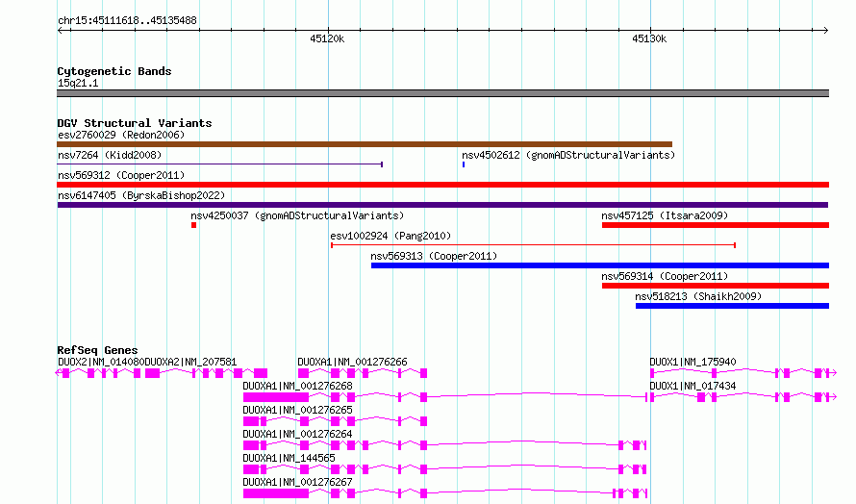Click the right arrowhead of the coordinate ruler

point(825,31)
